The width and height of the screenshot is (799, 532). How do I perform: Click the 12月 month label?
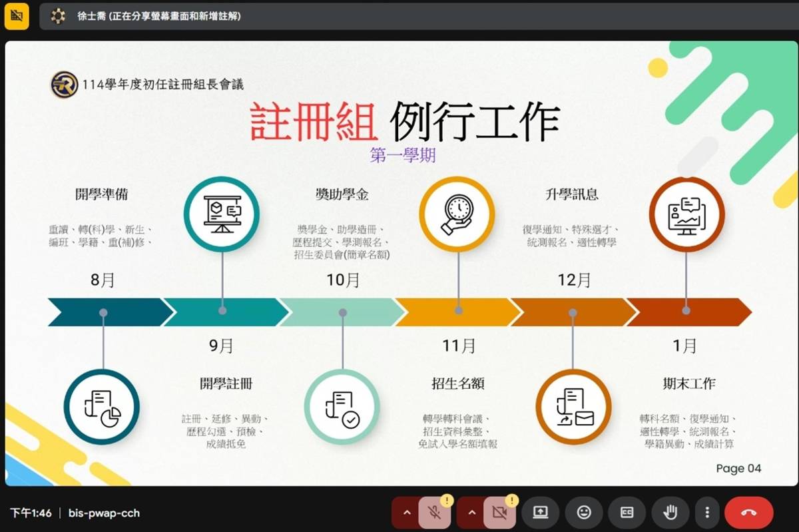[574, 280]
